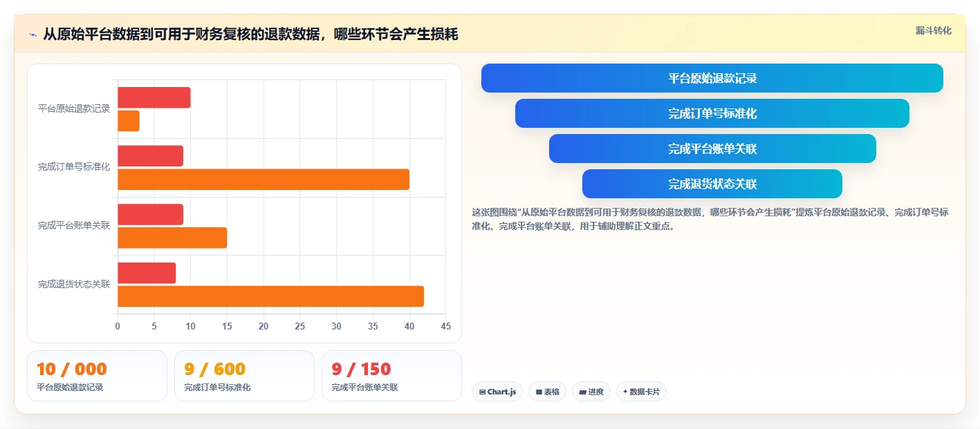Image resolution: width=980 pixels, height=429 pixels.
Task: Click the orange bar for 完成订单号标准化
Action: pyautogui.click(x=264, y=180)
